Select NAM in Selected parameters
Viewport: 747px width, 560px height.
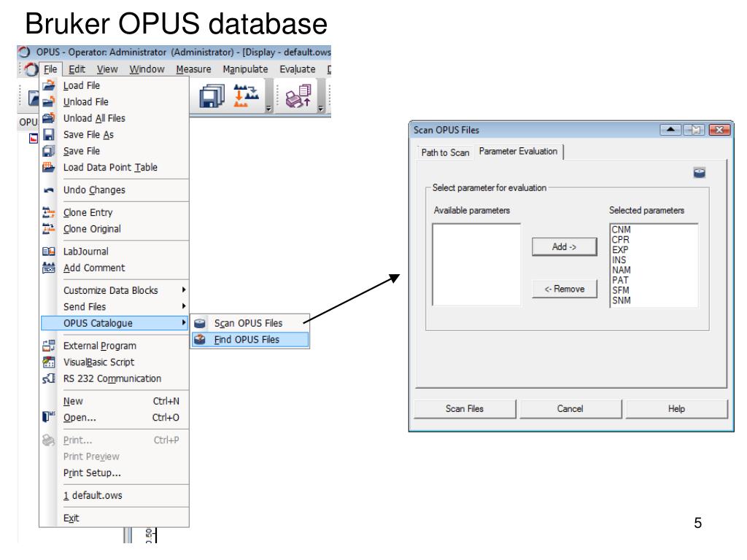(x=622, y=270)
